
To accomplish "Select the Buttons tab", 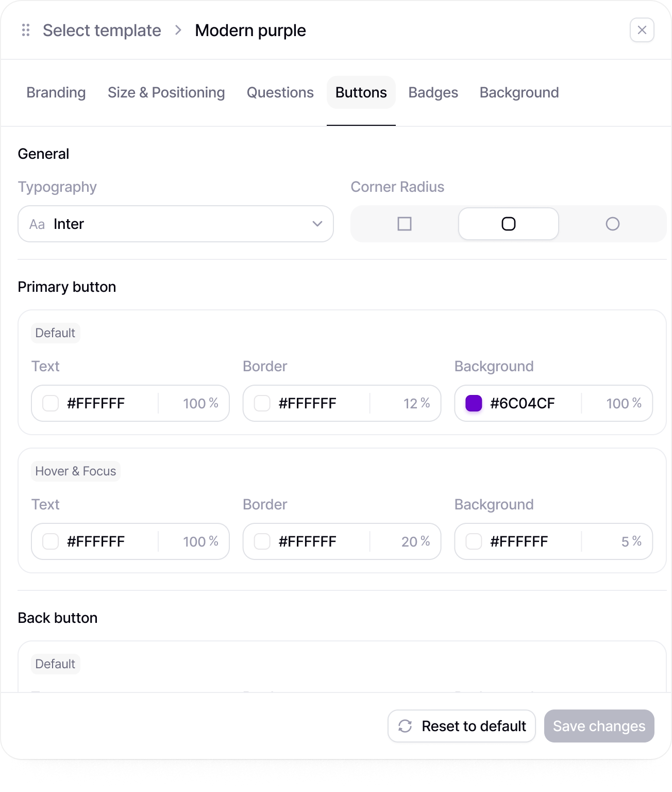I will coord(361,92).
